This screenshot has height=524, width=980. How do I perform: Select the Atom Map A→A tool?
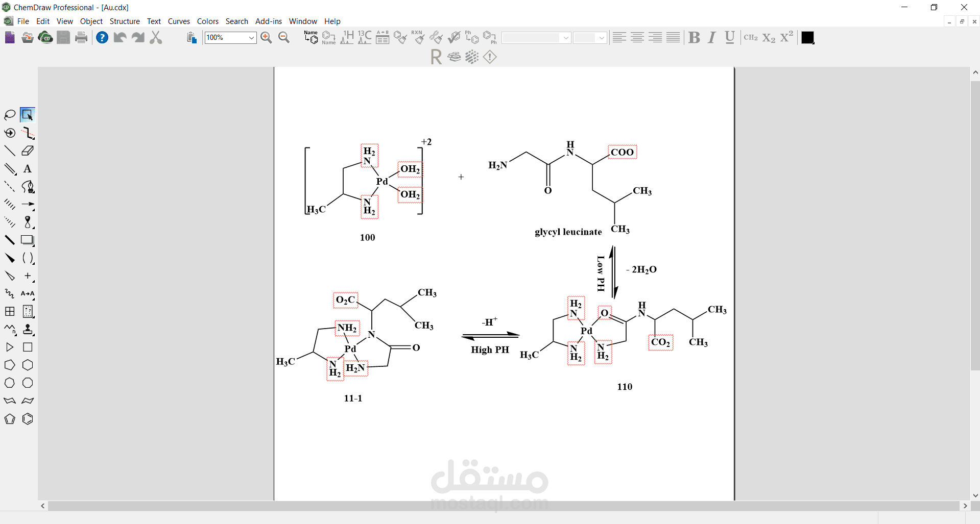pyautogui.click(x=28, y=294)
